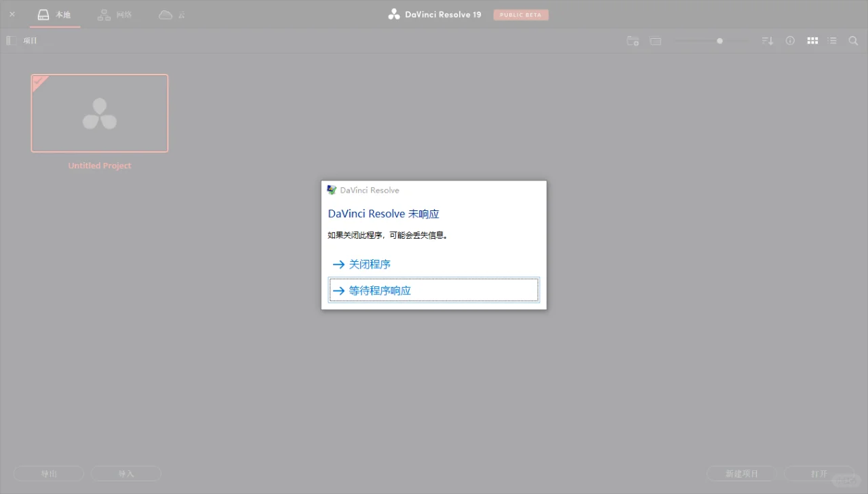The width and height of the screenshot is (868, 494).
Task: Click the DaVinci Resolve icon in the dialog title
Action: pos(332,190)
